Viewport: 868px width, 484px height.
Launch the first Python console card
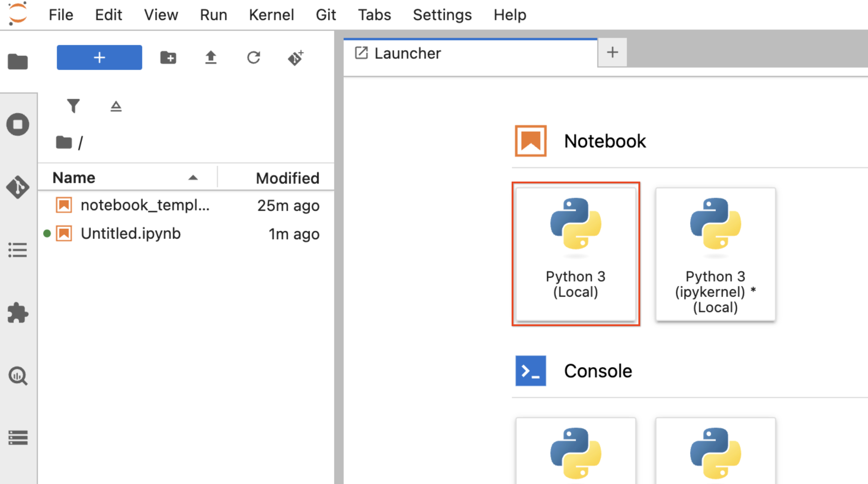pos(576,451)
